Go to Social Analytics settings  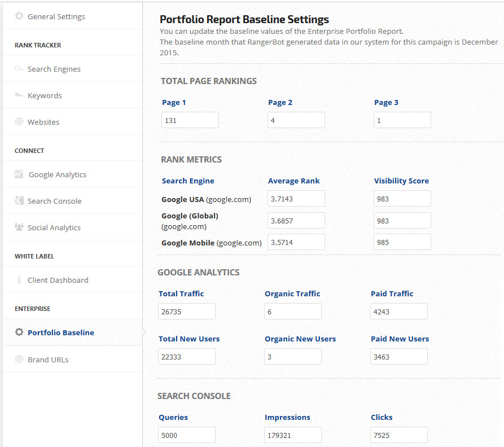click(54, 227)
